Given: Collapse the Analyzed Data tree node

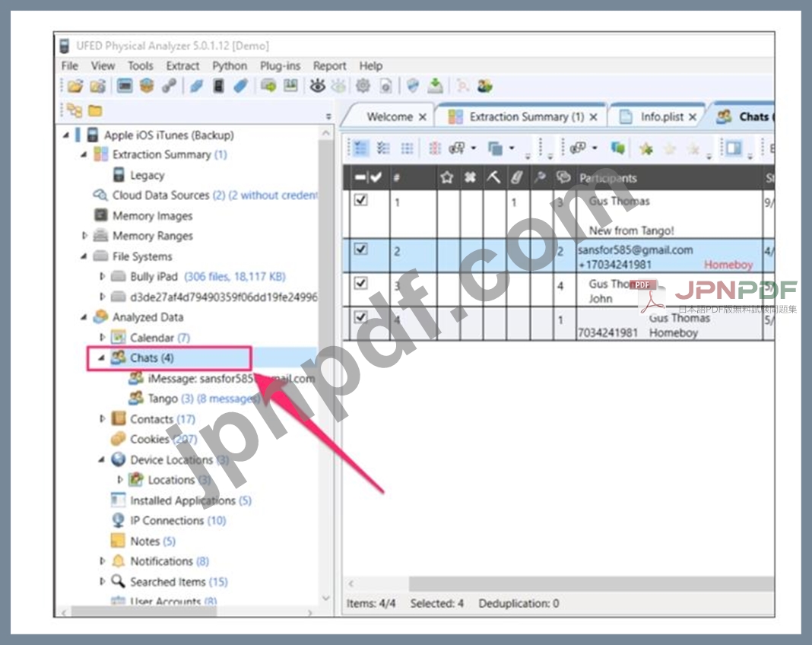Looking at the screenshot, I should coord(84,317).
